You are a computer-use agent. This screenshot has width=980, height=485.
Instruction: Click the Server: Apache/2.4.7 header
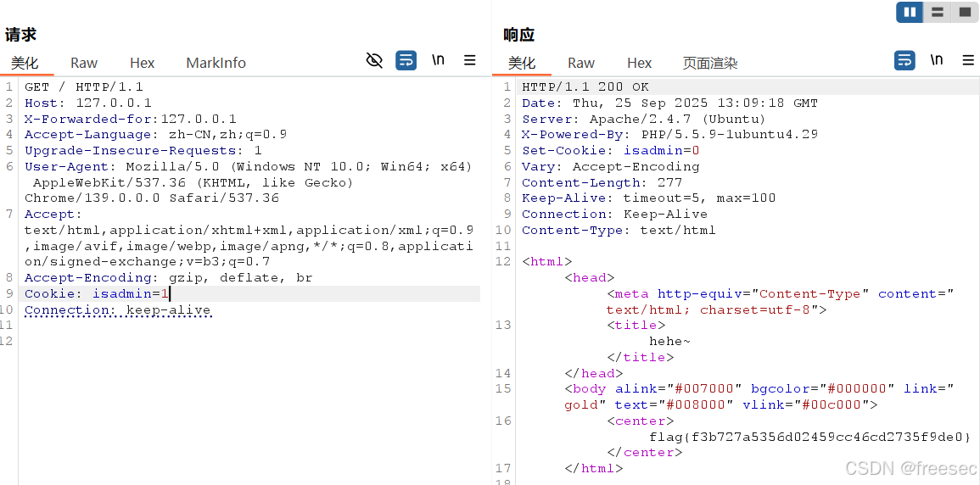(644, 120)
